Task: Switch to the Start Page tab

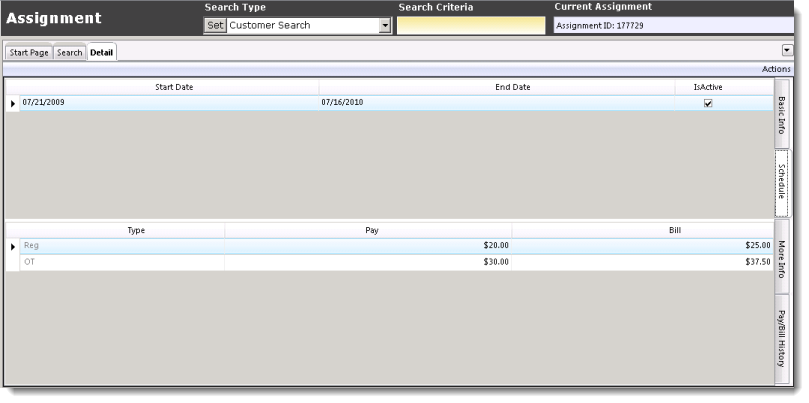Action: click(x=29, y=52)
